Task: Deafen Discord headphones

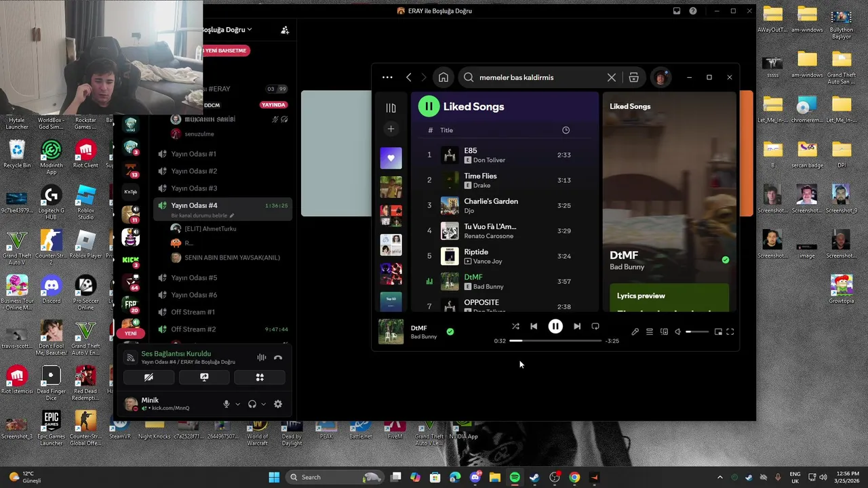Action: click(252, 404)
